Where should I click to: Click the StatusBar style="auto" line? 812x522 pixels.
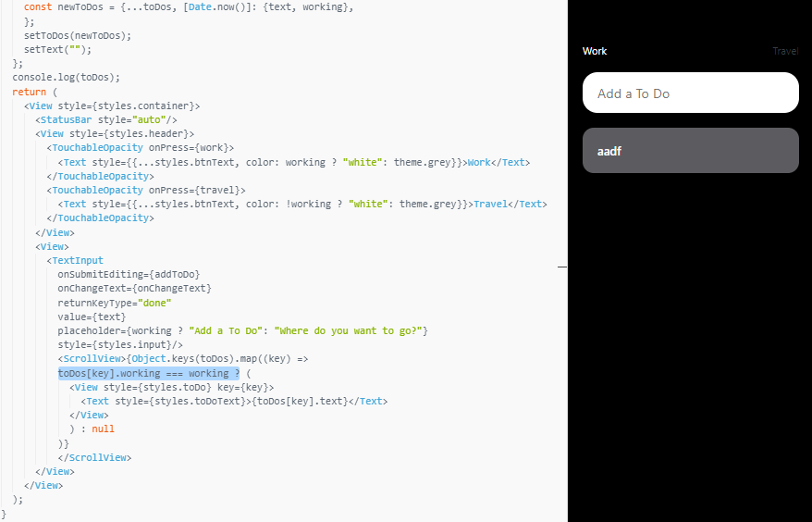(x=106, y=119)
